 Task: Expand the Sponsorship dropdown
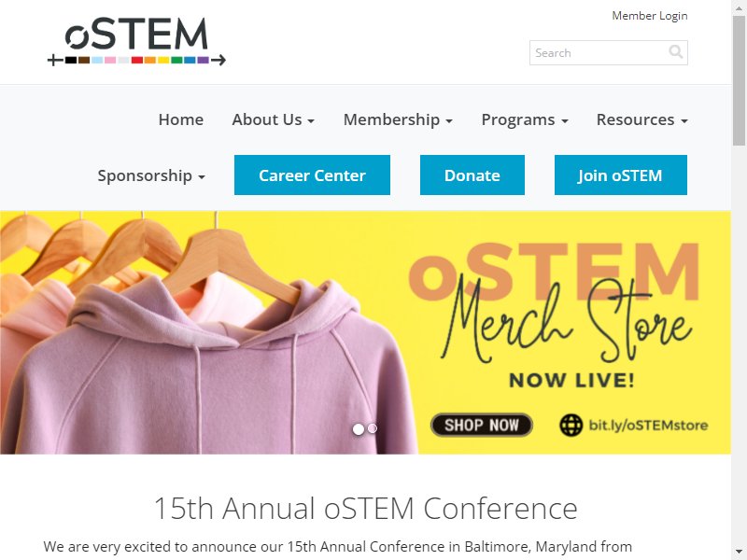pos(151,175)
